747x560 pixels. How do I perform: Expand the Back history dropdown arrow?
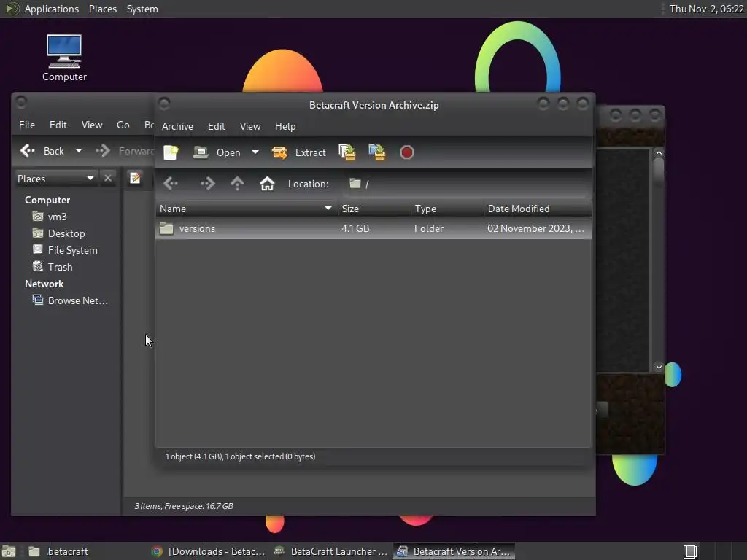(x=79, y=151)
